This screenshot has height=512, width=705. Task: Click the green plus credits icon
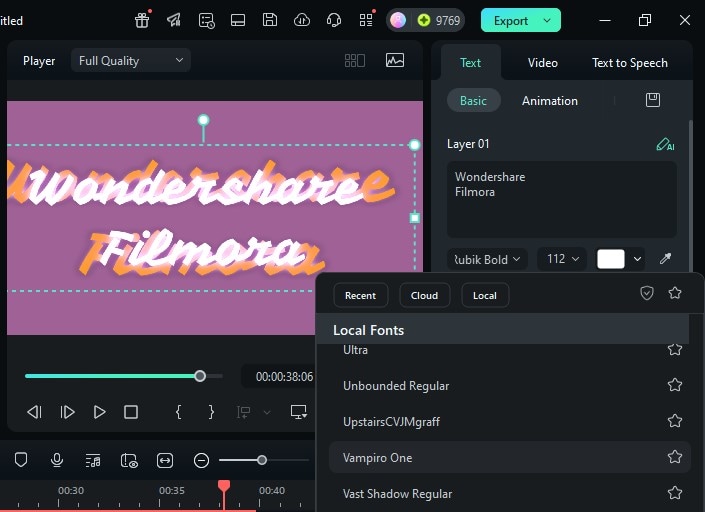(424, 20)
